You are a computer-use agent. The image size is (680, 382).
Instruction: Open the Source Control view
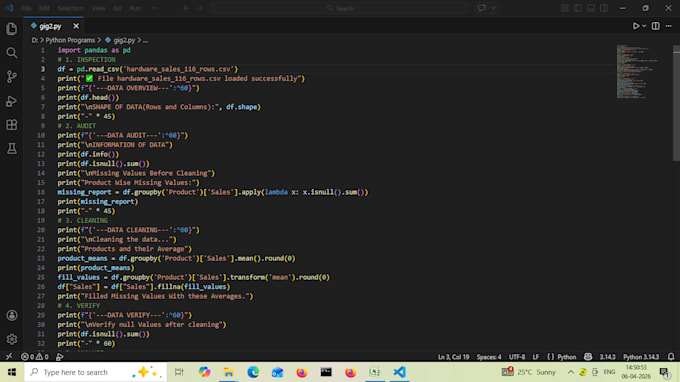pyautogui.click(x=12, y=77)
